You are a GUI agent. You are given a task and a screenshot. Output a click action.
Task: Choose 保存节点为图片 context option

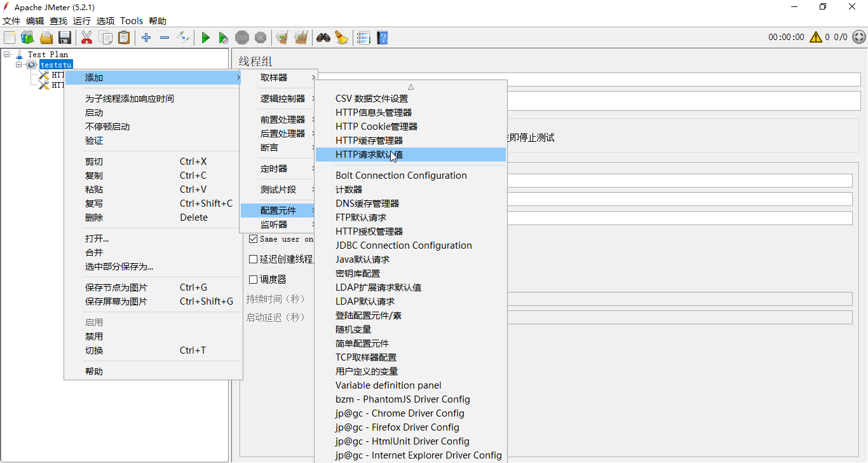pyautogui.click(x=153, y=287)
